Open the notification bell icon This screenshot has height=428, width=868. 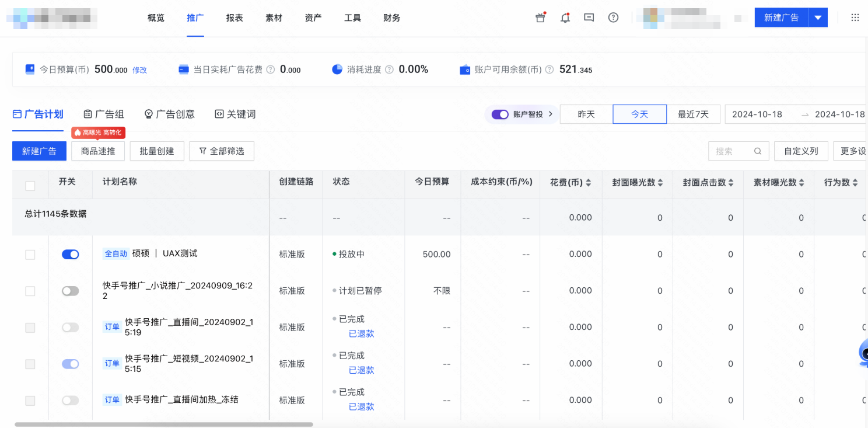pyautogui.click(x=564, y=18)
